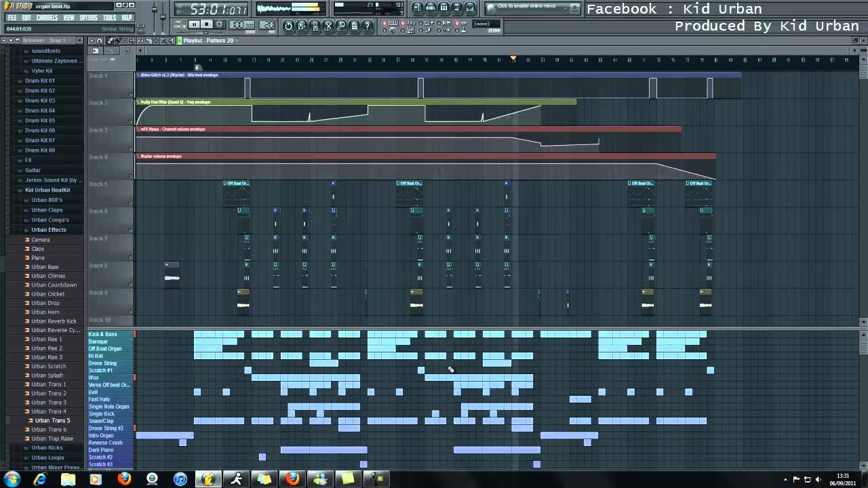Viewport: 868px width, 488px height.
Task: Open the Windows Start button
Action: (12, 479)
